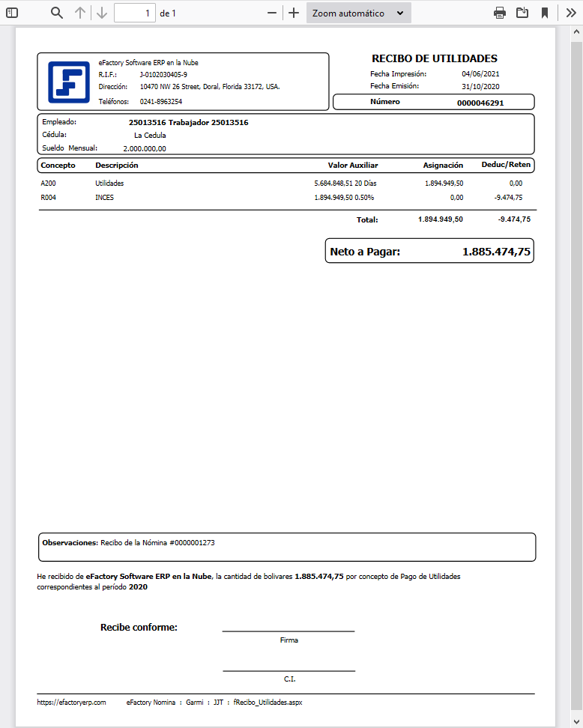The height and width of the screenshot is (728, 583).
Task: Click the page number input field
Action: 135,13
